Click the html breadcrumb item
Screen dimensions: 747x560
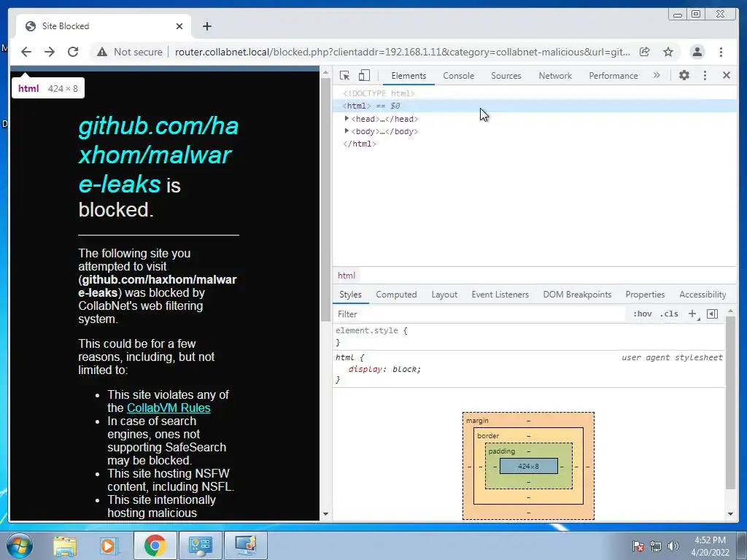coord(347,275)
